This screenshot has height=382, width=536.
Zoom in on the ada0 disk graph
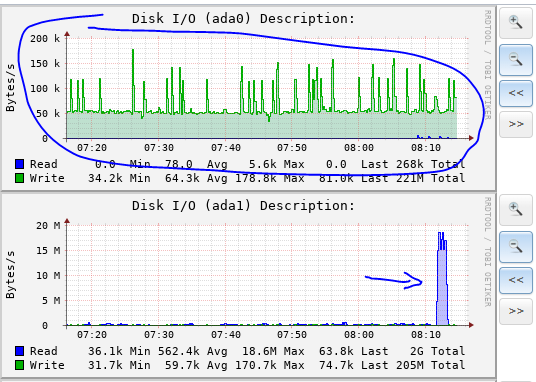pos(515,23)
